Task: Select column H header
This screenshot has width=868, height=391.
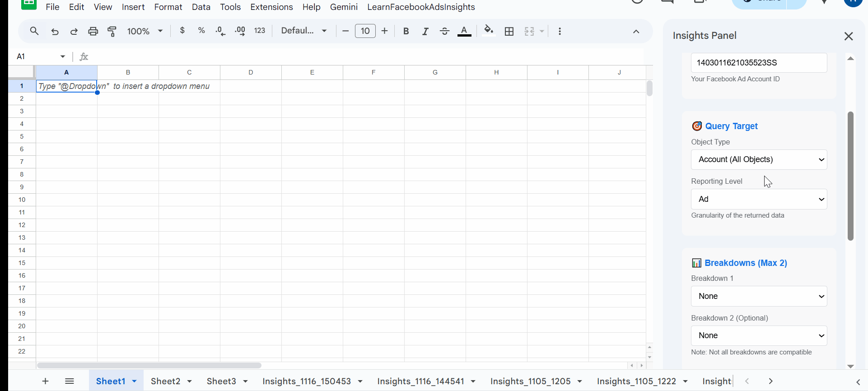Action: [x=496, y=72]
